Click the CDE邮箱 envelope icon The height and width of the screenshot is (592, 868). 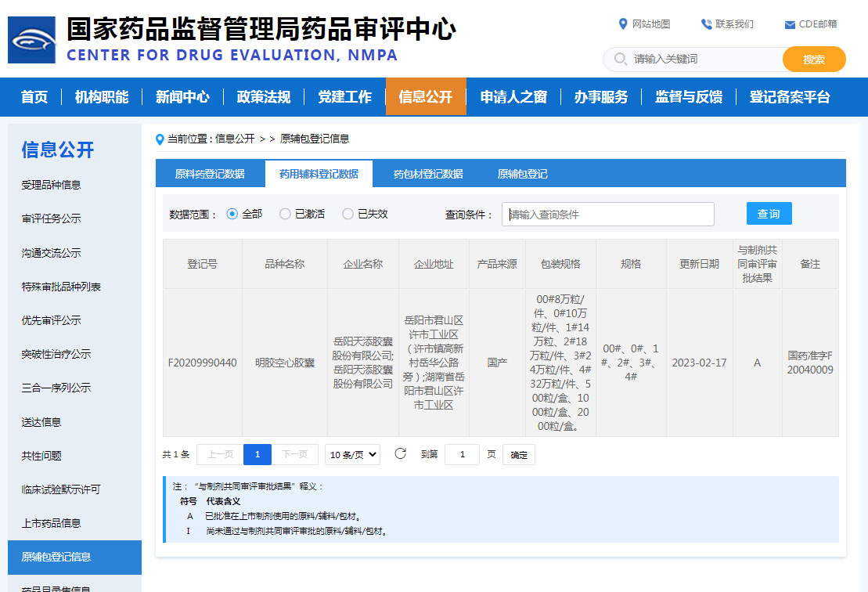[790, 24]
